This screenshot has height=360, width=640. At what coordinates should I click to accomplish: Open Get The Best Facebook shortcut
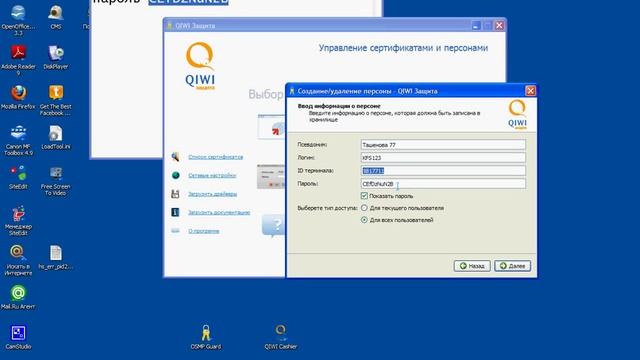(56, 93)
